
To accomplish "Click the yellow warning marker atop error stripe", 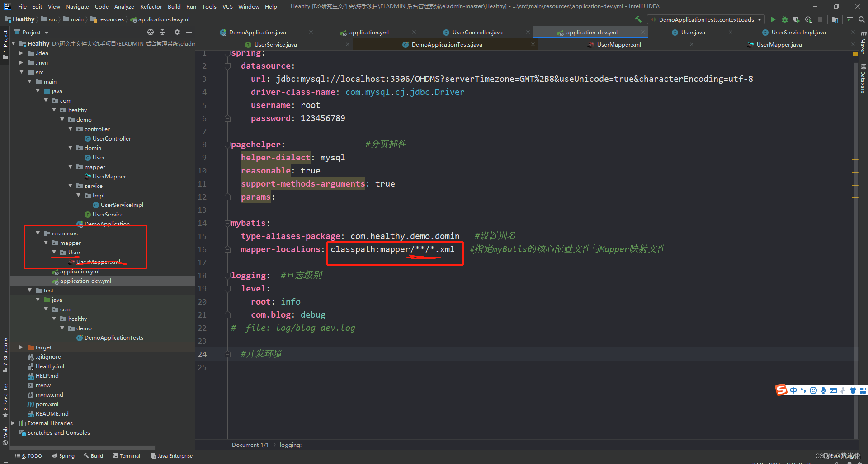I will [855, 54].
